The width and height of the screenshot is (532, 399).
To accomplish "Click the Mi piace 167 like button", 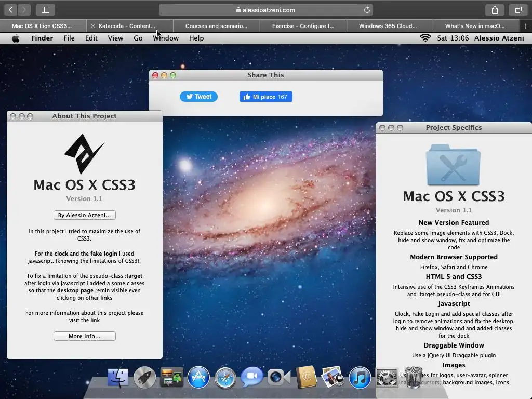I will pyautogui.click(x=265, y=97).
